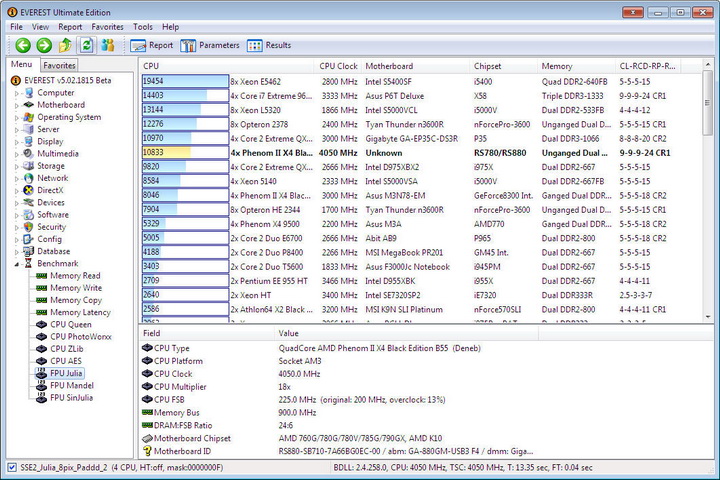This screenshot has width=720, height=480.
Task: Click the green Forward arrow toolbar icon
Action: tap(44, 45)
